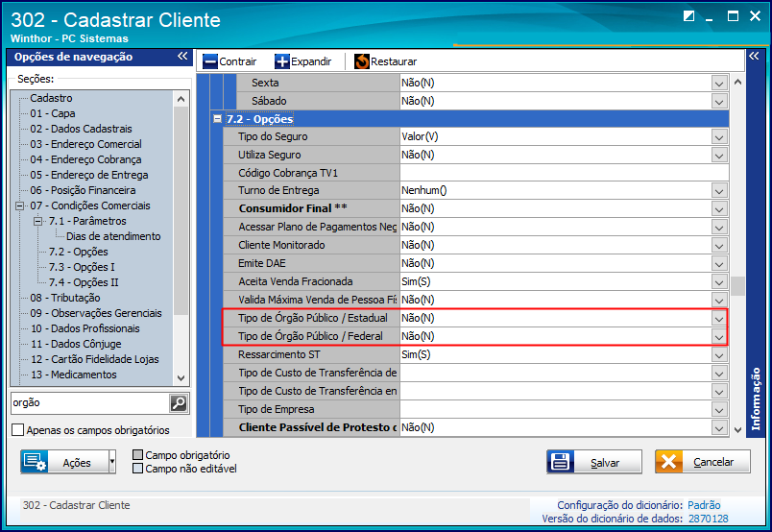Click the Restaurar undo arrow icon
Viewport: 772px width, 532px height.
coord(362,61)
